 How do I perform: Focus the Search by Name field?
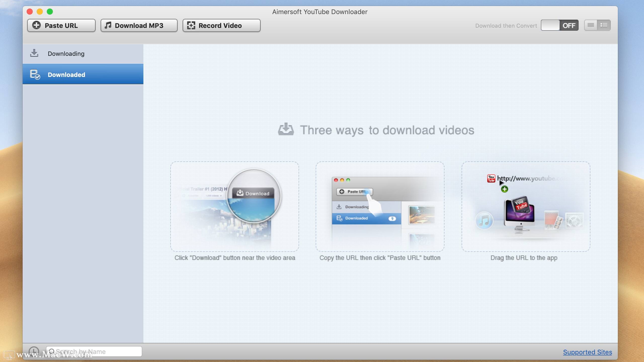point(94,351)
